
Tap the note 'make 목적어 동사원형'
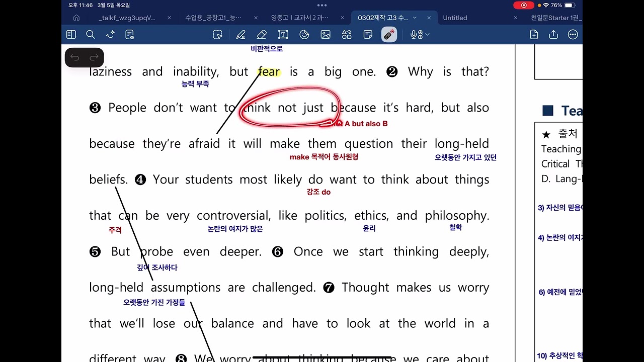324,157
